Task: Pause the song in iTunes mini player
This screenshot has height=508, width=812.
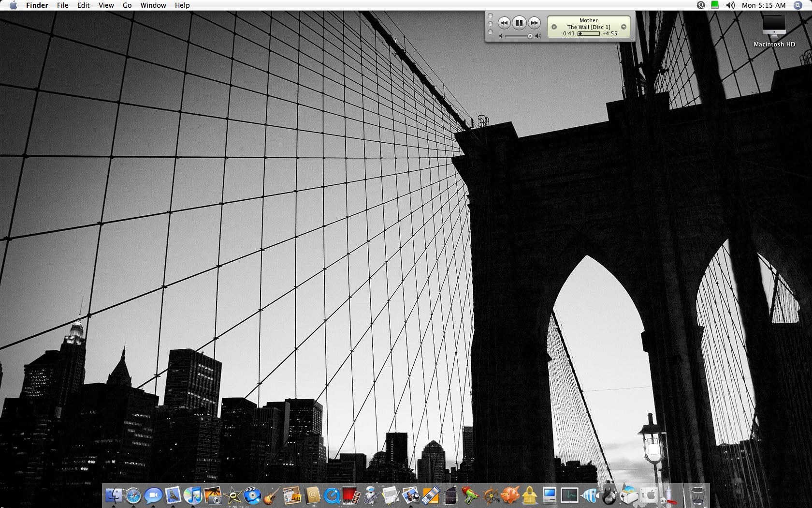Action: 519,23
